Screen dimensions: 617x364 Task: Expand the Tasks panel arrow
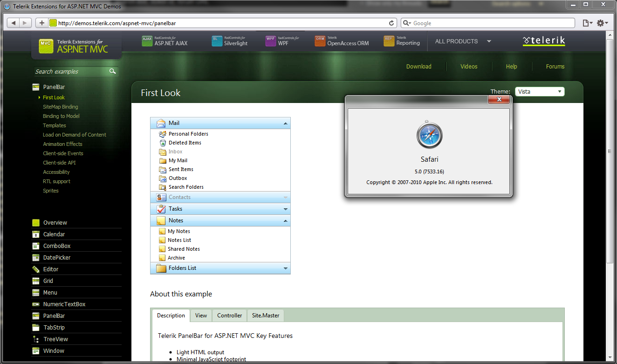(286, 209)
